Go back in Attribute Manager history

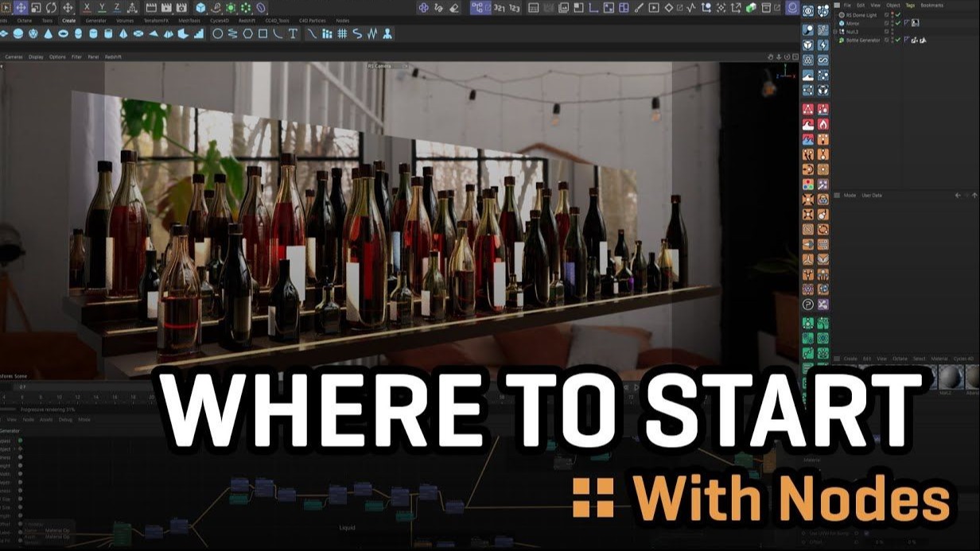958,196
